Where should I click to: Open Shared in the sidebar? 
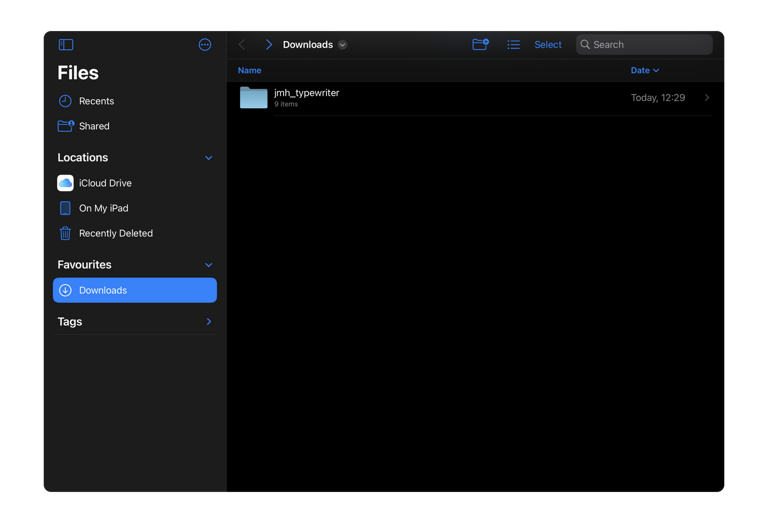click(x=135, y=126)
